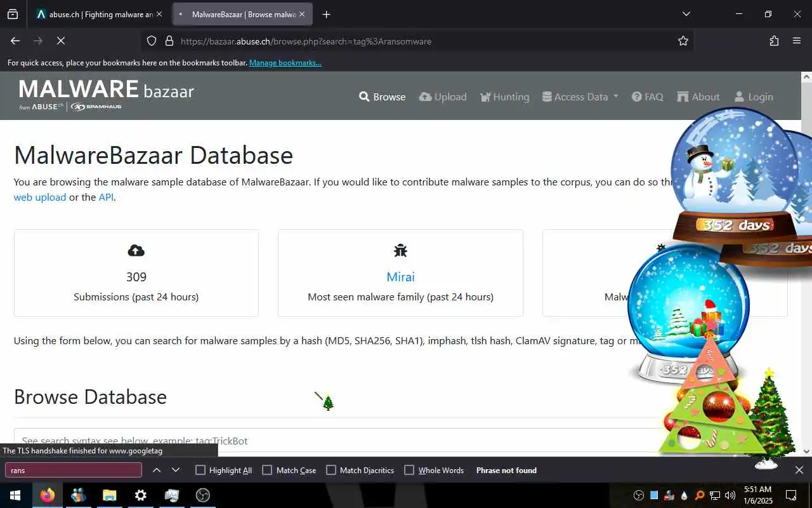Viewport: 812px width, 508px height.
Task: Open Windows Start menu
Action: click(x=15, y=495)
